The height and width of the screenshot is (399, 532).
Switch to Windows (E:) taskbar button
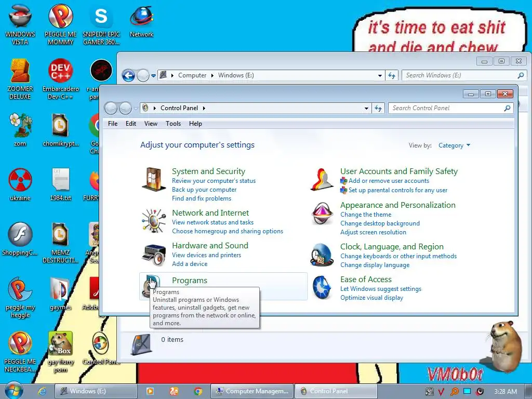point(96,391)
